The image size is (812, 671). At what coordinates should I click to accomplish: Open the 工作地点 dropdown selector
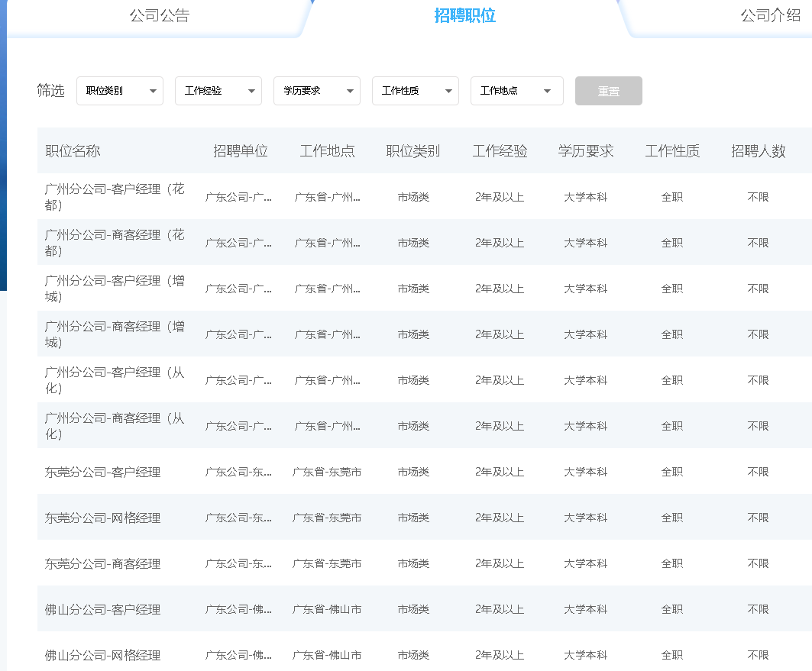click(516, 90)
